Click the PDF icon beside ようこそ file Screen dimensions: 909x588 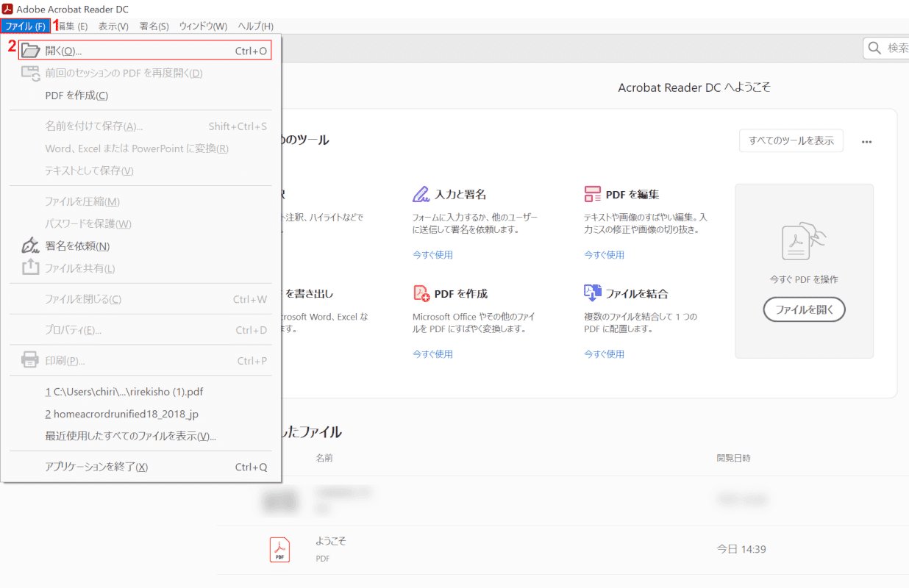(x=279, y=550)
